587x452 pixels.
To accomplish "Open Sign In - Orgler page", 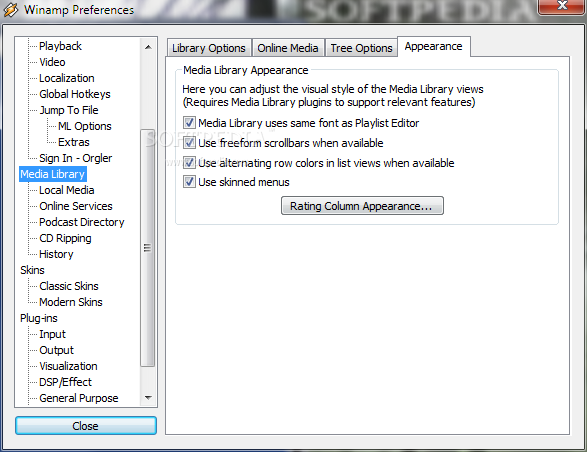I will [75, 158].
